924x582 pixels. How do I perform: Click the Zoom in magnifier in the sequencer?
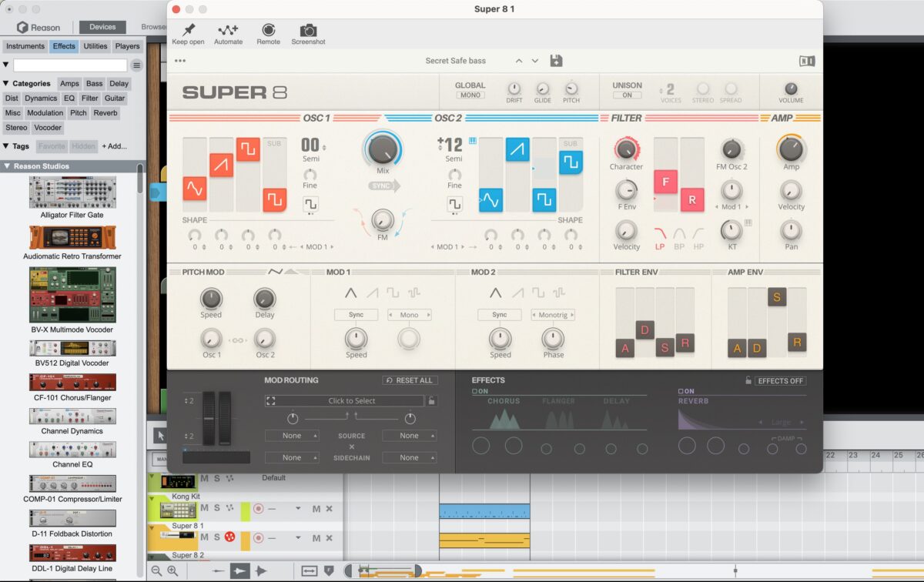click(x=172, y=570)
